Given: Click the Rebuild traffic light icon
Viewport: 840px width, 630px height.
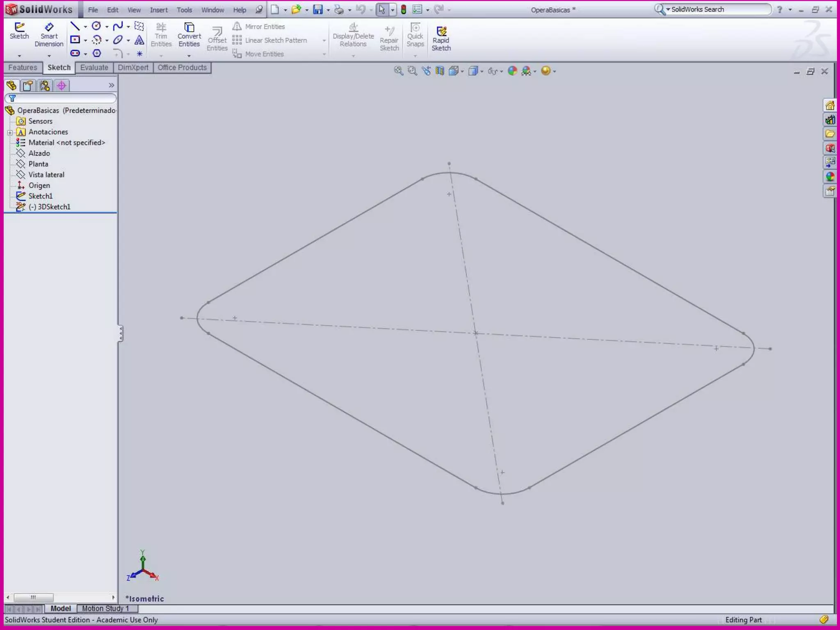Looking at the screenshot, I should [x=404, y=9].
